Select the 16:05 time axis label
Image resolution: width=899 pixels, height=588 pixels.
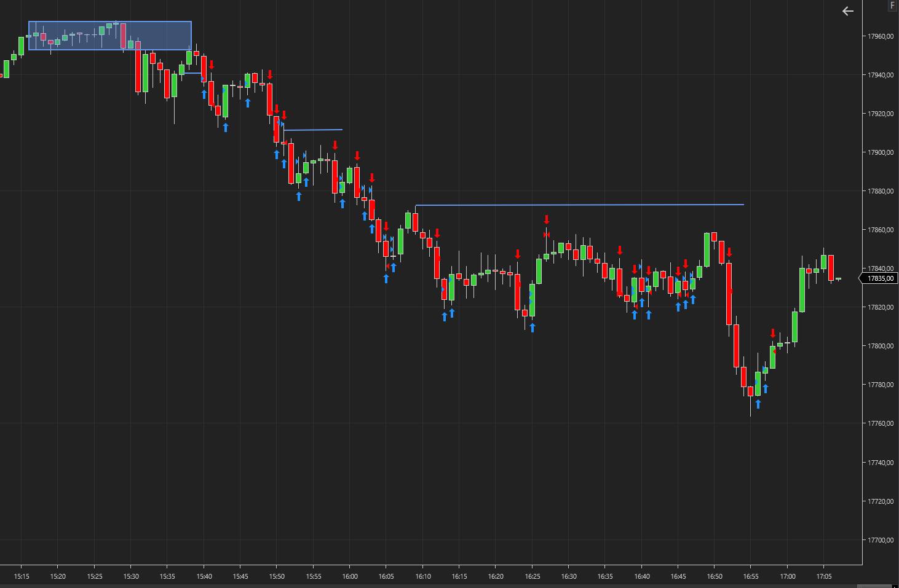pos(386,576)
